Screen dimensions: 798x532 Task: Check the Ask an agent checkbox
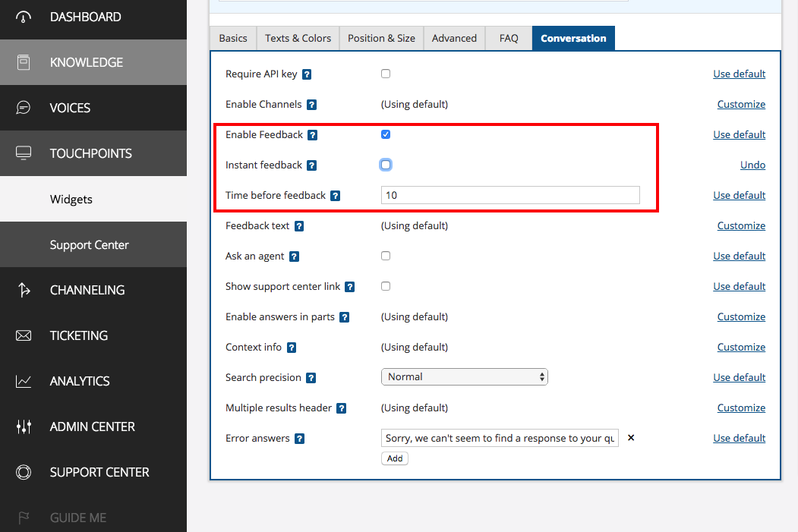[x=386, y=256]
